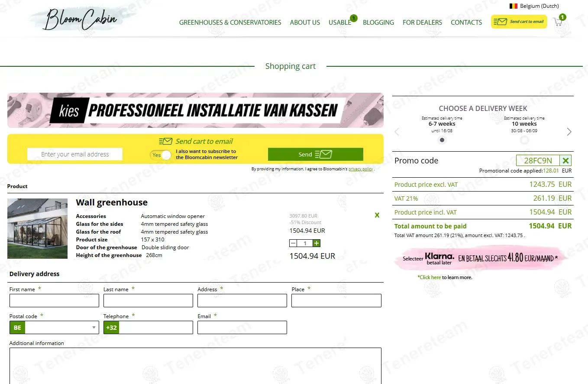This screenshot has width=588, height=384.
Task: Open the Contacts page
Action: point(466,23)
